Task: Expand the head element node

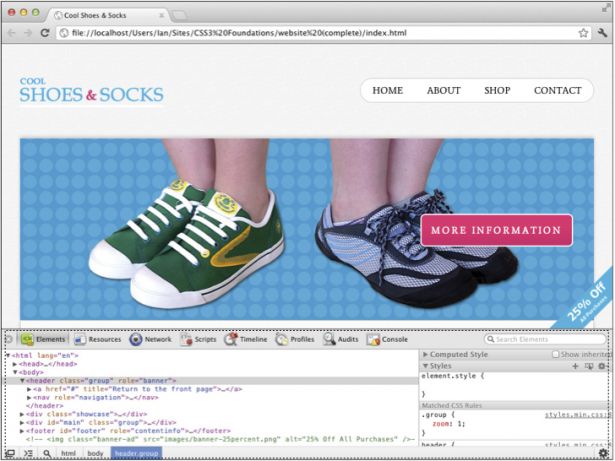Action: (15, 364)
